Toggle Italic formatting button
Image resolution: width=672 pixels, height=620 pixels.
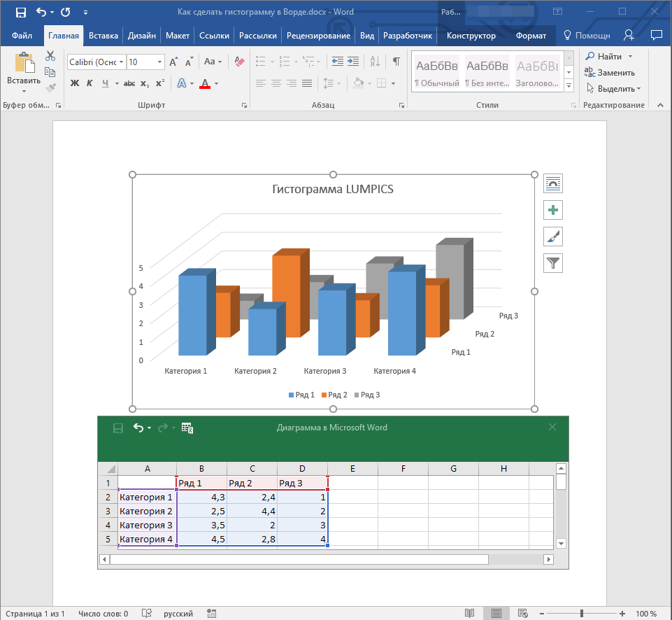click(90, 83)
